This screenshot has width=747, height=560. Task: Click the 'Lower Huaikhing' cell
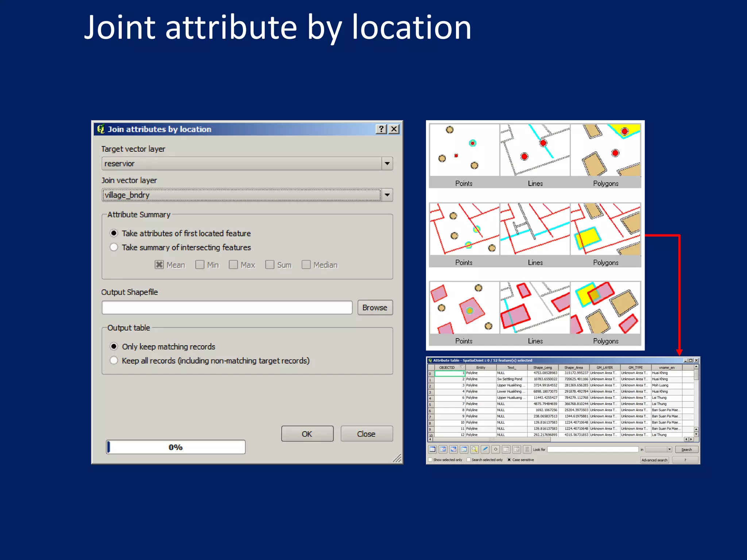click(512, 392)
